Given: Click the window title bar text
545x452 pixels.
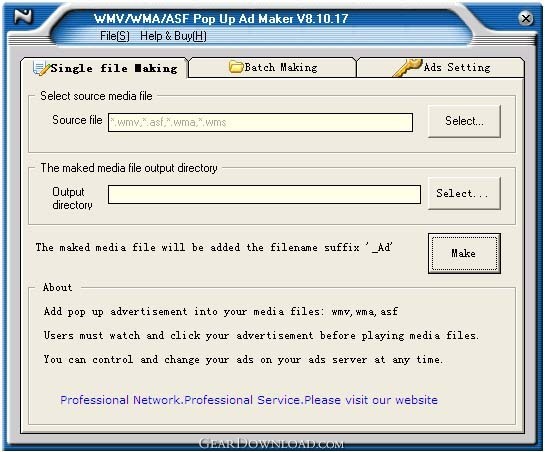Looking at the screenshot, I should pos(221,18).
